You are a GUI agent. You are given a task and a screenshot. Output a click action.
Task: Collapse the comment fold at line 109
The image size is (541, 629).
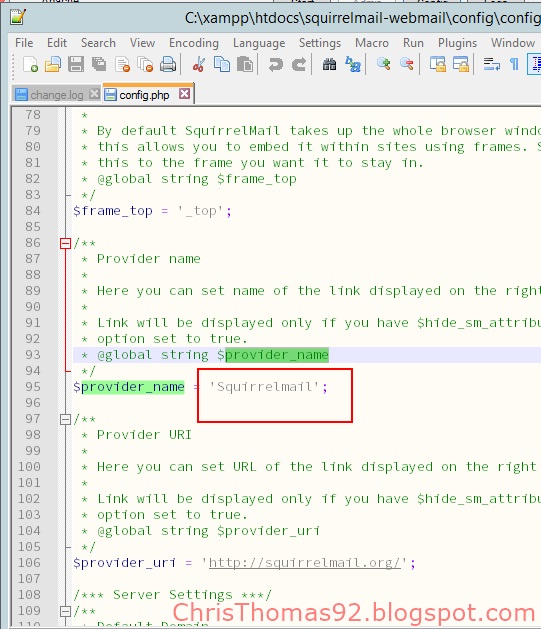pyautogui.click(x=65, y=611)
